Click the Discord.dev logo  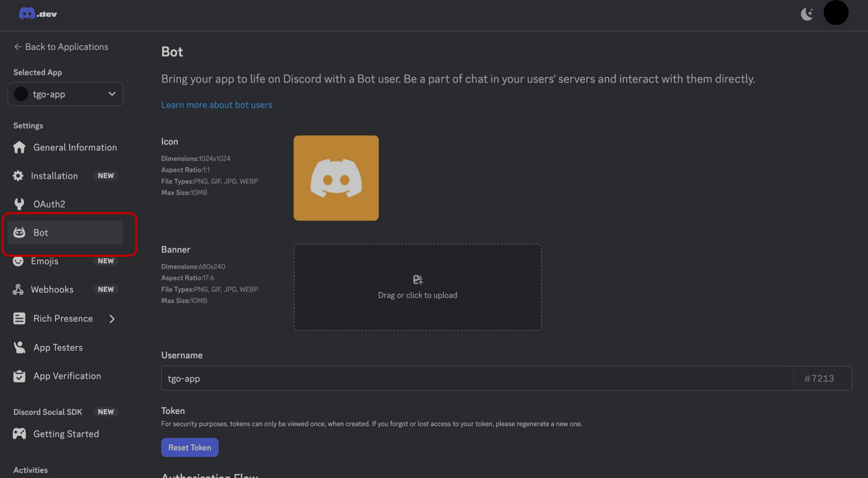[x=38, y=13]
